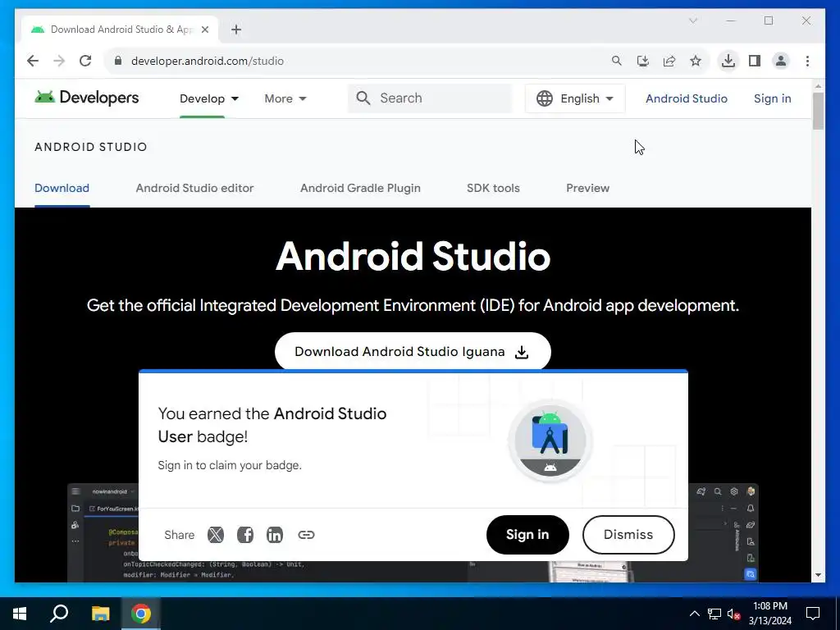840x630 pixels.
Task: Switch to the Android Studio editor tab
Action: click(x=194, y=188)
